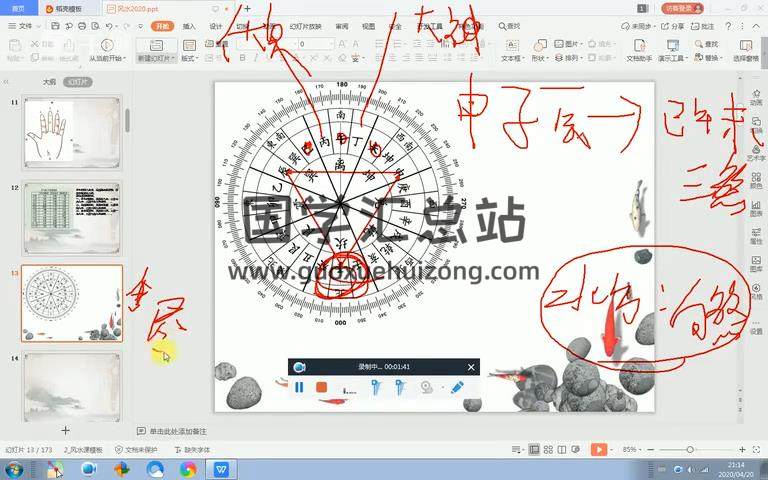Switch to the 幻灯片 slides panel tab
This screenshot has width=768, height=480.
[x=78, y=82]
